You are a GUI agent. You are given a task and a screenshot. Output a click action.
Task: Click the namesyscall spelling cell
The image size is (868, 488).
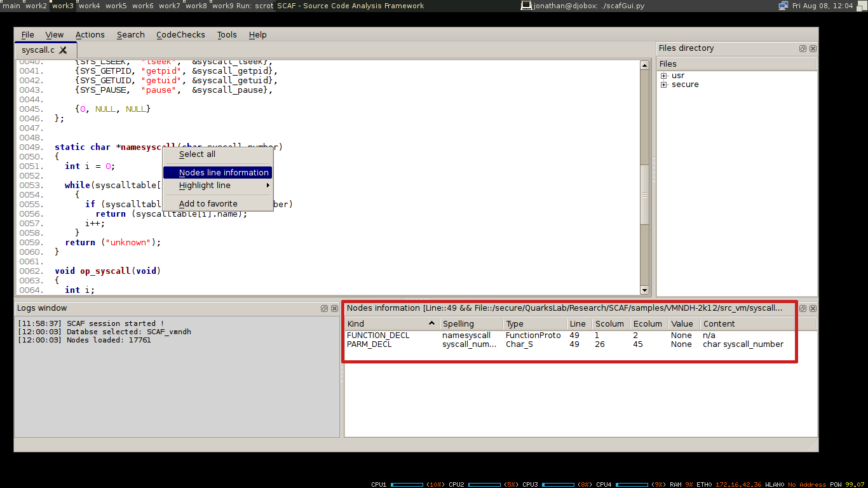(466, 335)
